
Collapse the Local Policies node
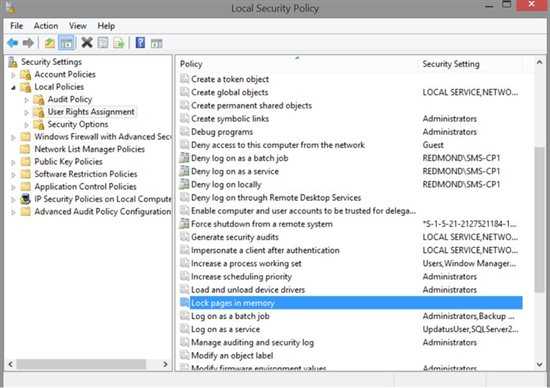coord(13,87)
